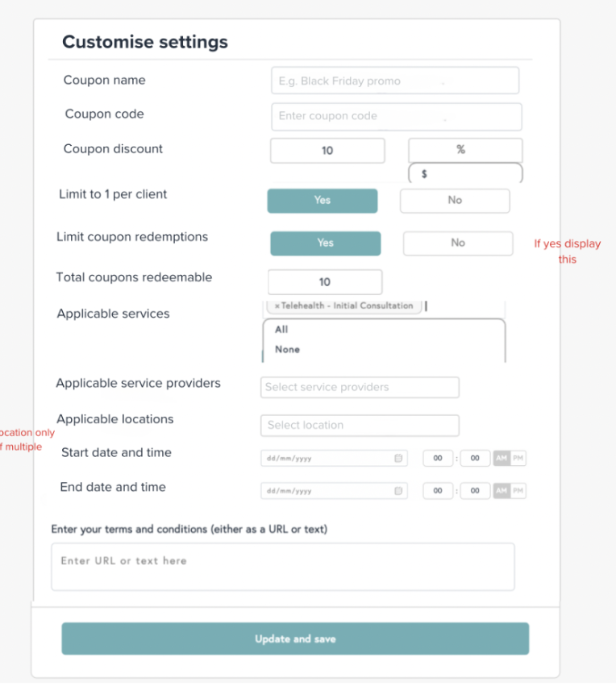Choose No for Limit to 1 per client

click(x=455, y=201)
